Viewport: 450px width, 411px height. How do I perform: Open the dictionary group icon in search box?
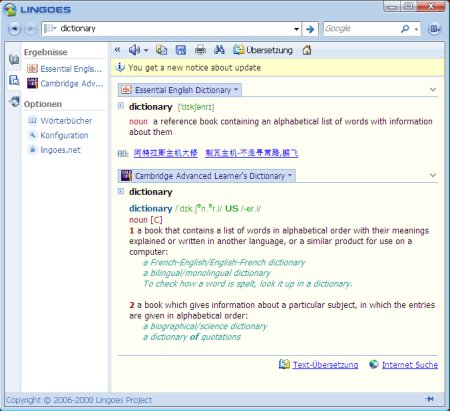pyautogui.click(x=50, y=28)
